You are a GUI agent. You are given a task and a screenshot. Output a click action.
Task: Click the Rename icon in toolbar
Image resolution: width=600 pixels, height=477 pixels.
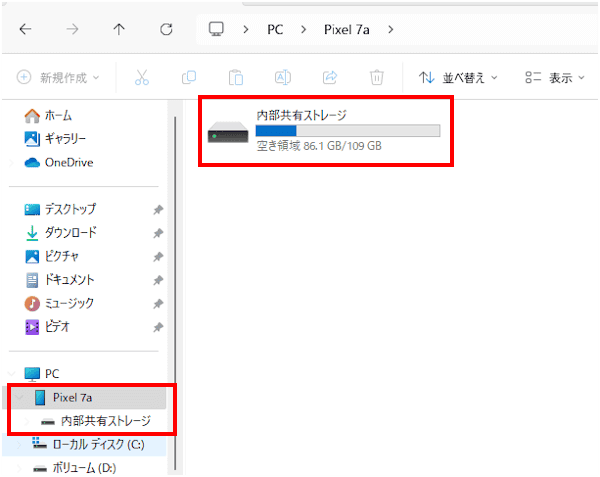click(x=283, y=78)
